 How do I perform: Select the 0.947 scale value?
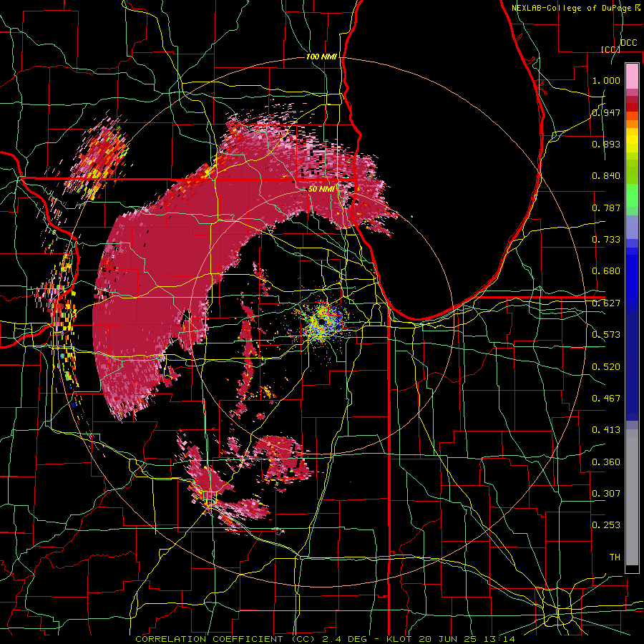coord(606,112)
